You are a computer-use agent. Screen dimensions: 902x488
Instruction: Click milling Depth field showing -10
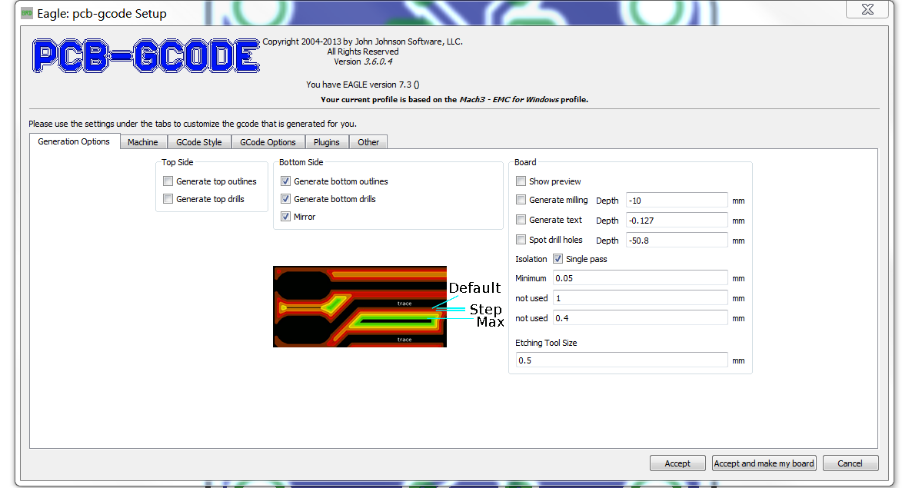pyautogui.click(x=676, y=200)
